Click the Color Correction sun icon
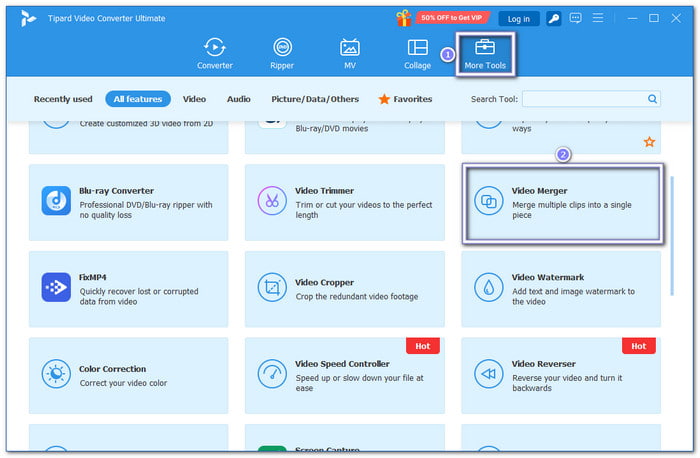Image resolution: width=700 pixels, height=458 pixels. click(x=56, y=374)
